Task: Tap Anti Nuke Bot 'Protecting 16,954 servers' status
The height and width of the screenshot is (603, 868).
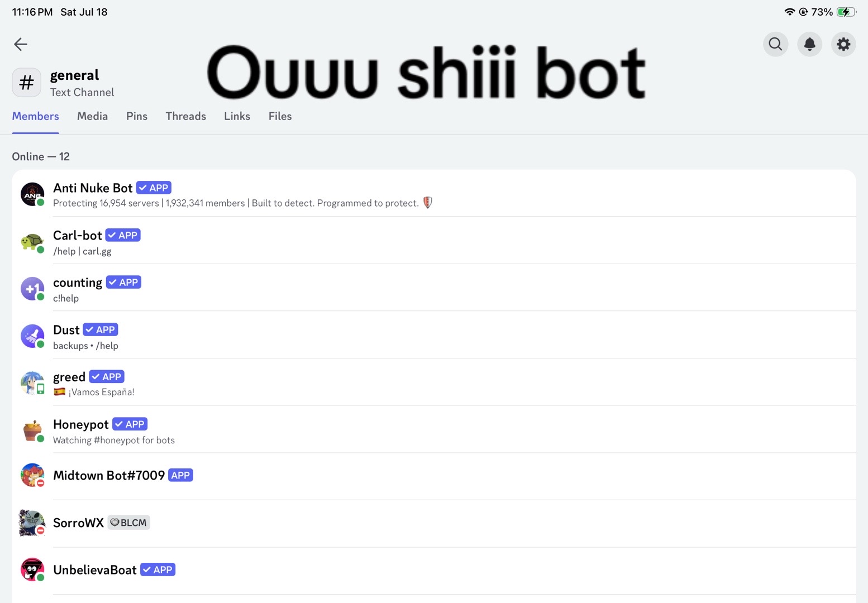Action: coord(243,203)
